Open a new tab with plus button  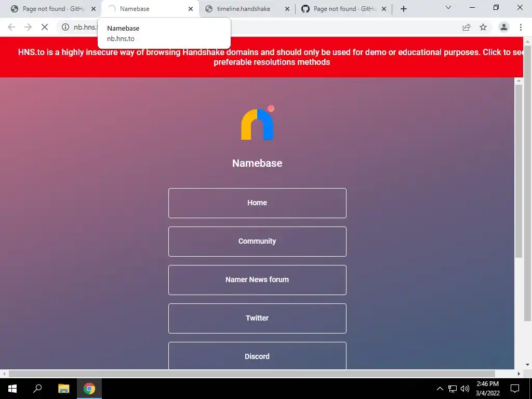point(403,9)
